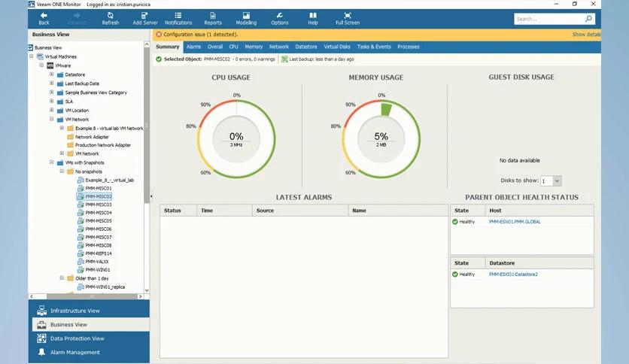Click in the Search input field
629x364 pixels.
click(548, 19)
